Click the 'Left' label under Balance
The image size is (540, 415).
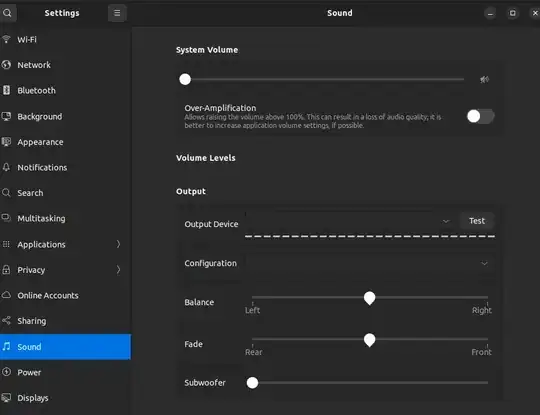tap(252, 310)
